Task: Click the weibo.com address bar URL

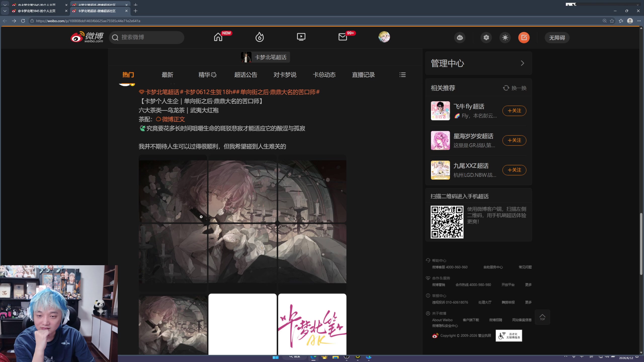Action: pos(88,21)
